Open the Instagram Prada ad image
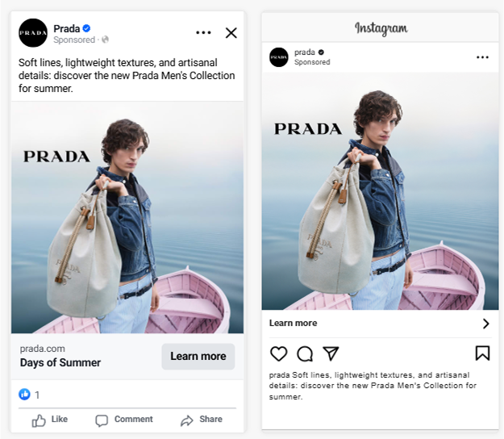 click(x=380, y=192)
